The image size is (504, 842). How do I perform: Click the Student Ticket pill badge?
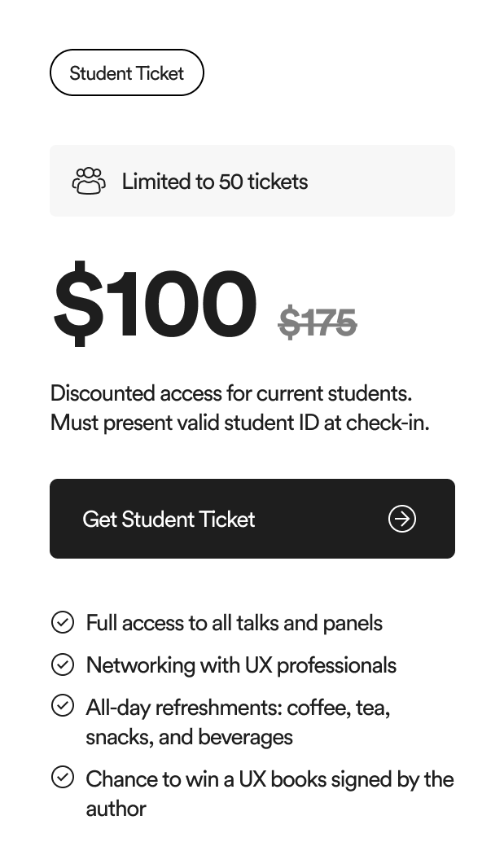(127, 72)
